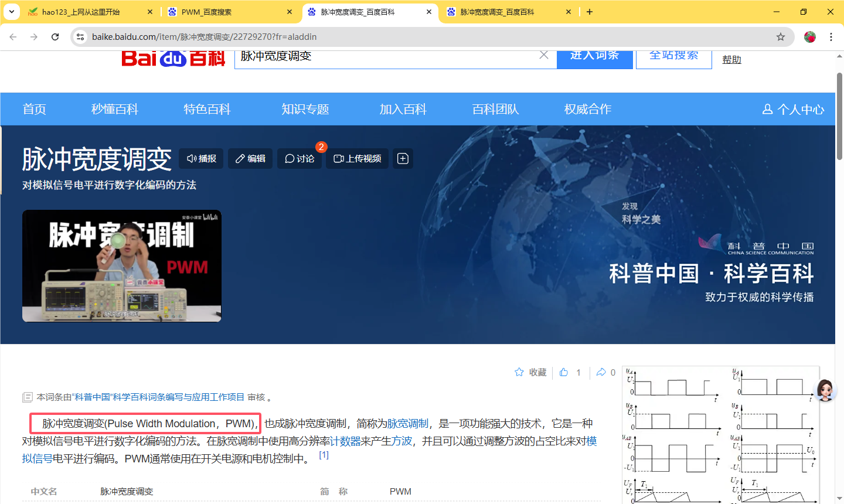Click the Baidu Baike logo

173,58
